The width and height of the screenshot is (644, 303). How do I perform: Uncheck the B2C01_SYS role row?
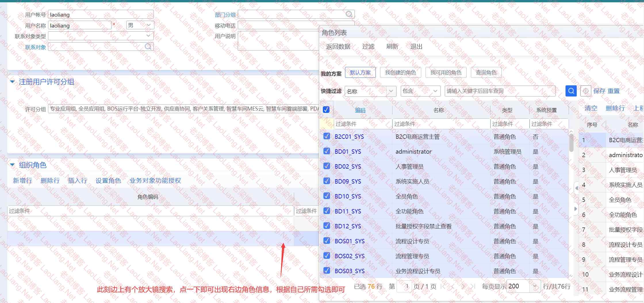pos(327,136)
